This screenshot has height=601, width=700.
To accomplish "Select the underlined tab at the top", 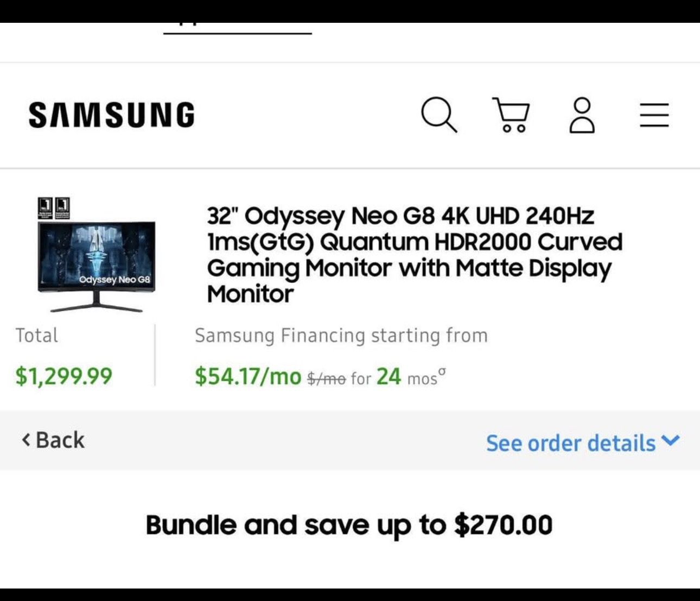I will point(238,27).
